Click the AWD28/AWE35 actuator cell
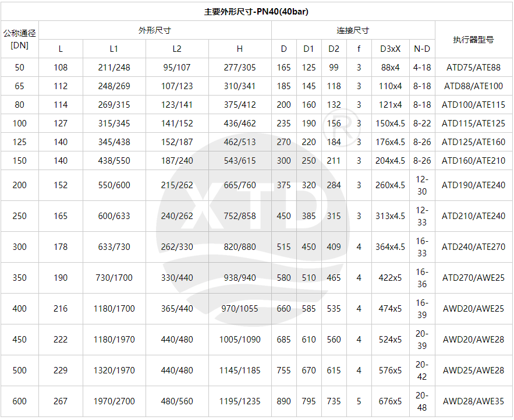514x420 pixels. click(473, 401)
